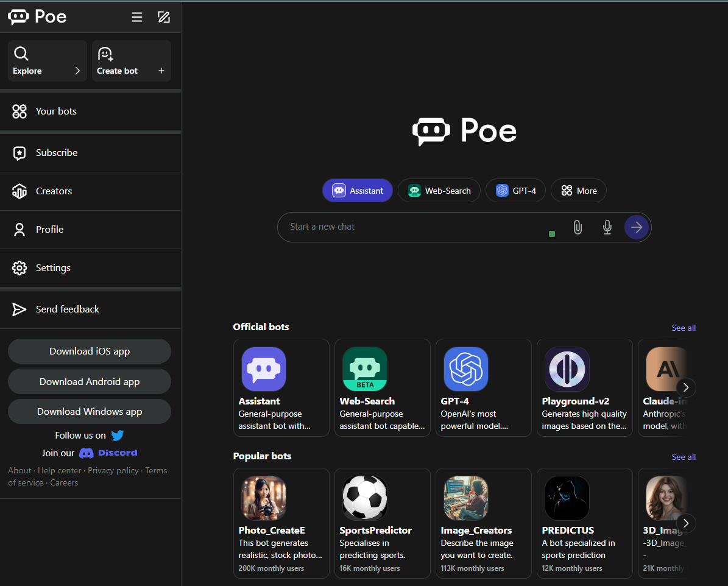This screenshot has height=586, width=728.
Task: Click "113K monthly users" text
Action: point(472,568)
